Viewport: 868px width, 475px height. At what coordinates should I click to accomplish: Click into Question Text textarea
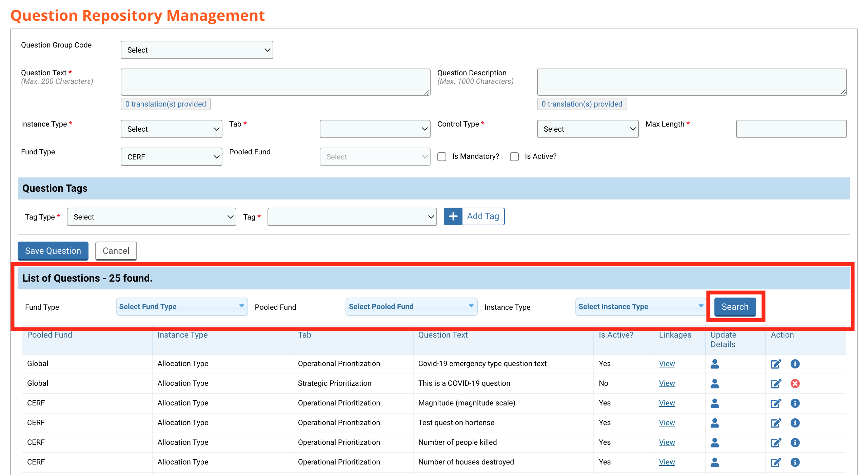(x=276, y=82)
